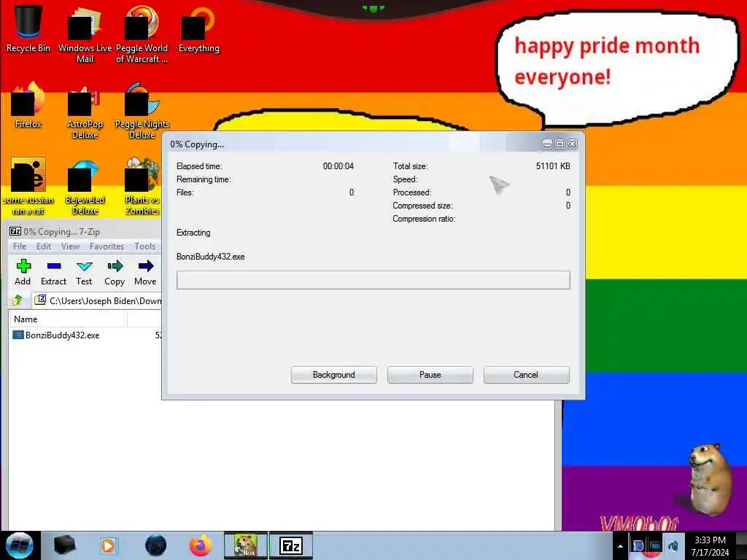This screenshot has height=560, width=747.
Task: Click the 7-Zip address path field
Action: pyautogui.click(x=98, y=300)
